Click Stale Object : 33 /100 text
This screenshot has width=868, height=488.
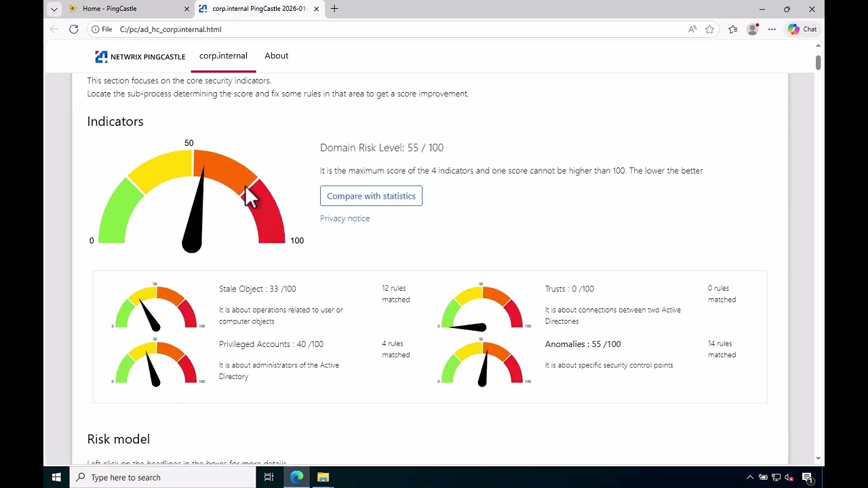click(x=258, y=289)
